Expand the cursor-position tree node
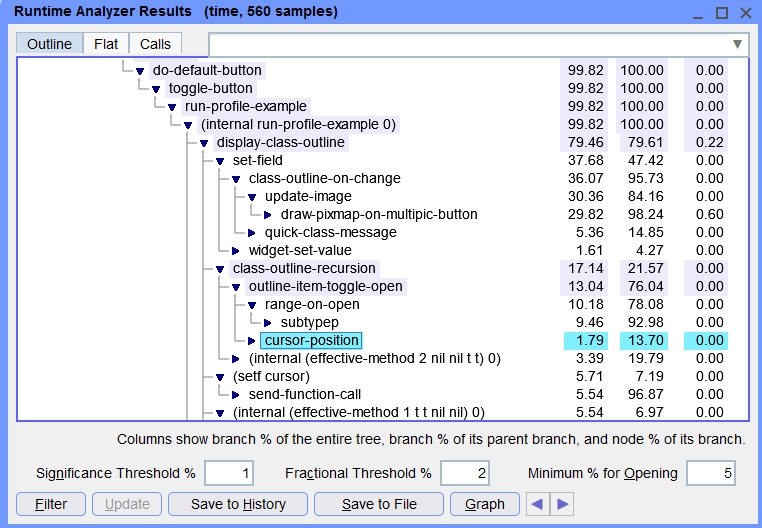Screen dimensions: 762x528 pos(252,341)
